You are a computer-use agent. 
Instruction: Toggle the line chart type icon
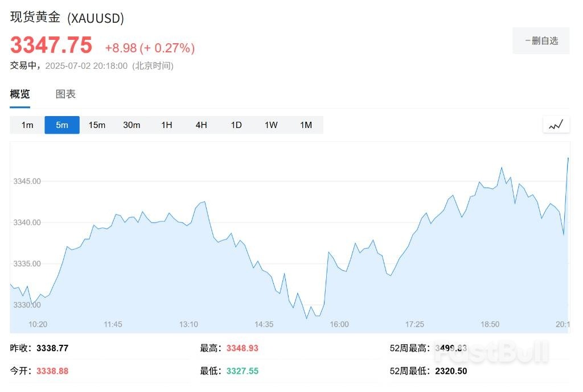pos(556,125)
